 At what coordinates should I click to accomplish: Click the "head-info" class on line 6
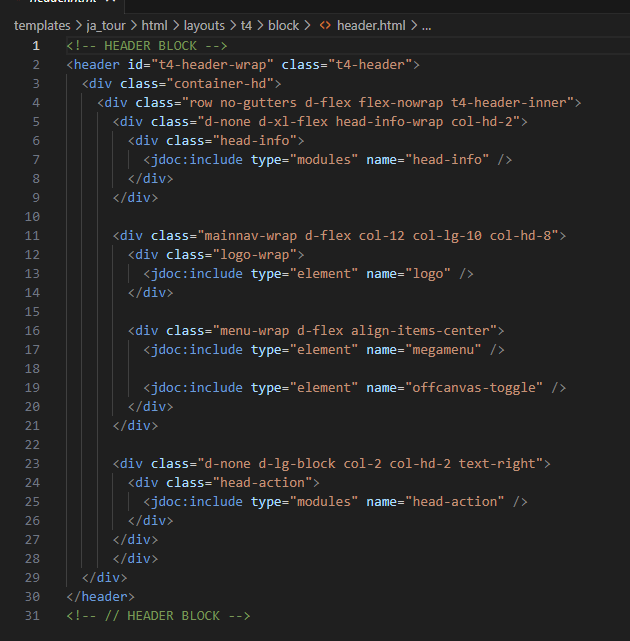[255, 141]
